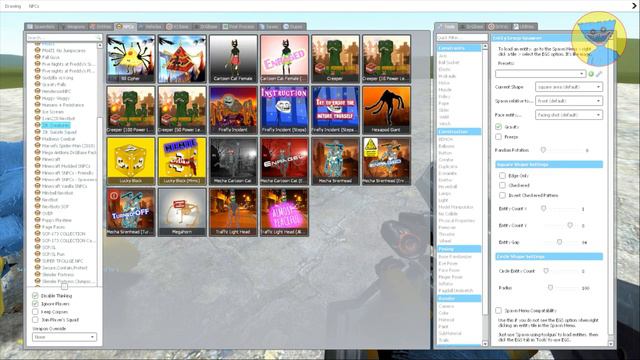Collapse the Posing tool category

pyautogui.click(x=459, y=249)
